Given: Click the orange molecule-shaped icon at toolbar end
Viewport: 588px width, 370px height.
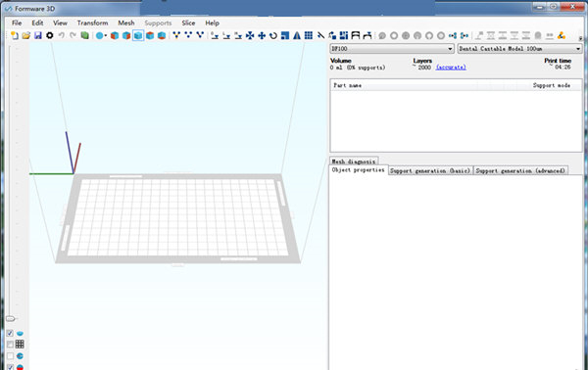Looking at the screenshot, I should 561,35.
